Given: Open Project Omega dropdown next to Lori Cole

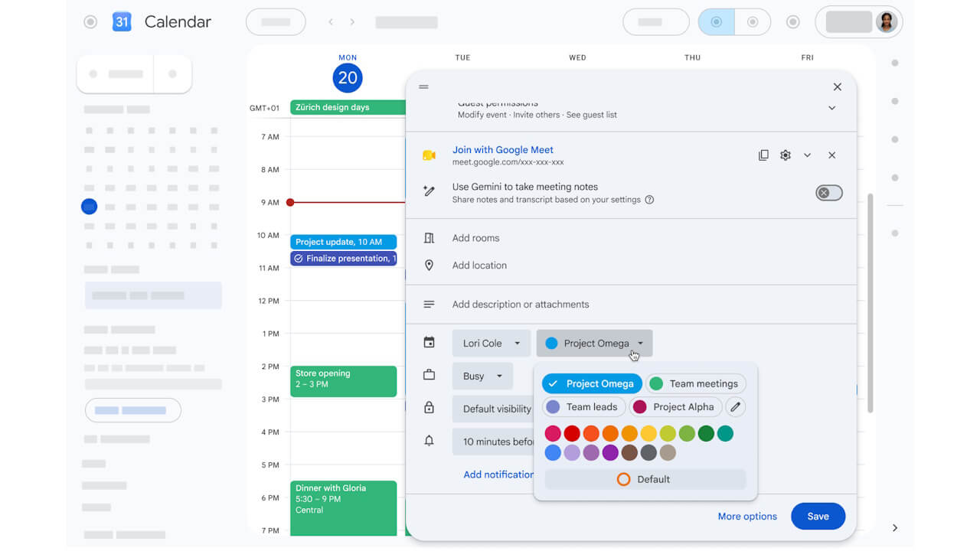Looking at the screenshot, I should (595, 344).
